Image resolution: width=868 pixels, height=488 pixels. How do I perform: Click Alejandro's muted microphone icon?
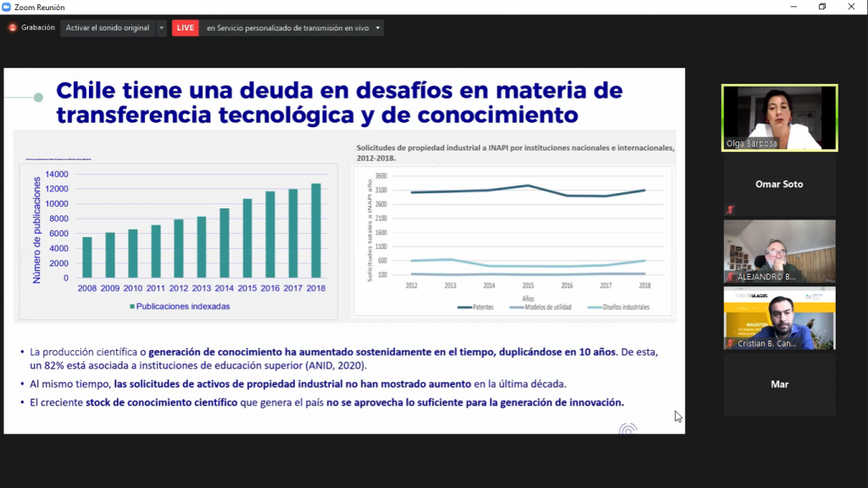(730, 277)
